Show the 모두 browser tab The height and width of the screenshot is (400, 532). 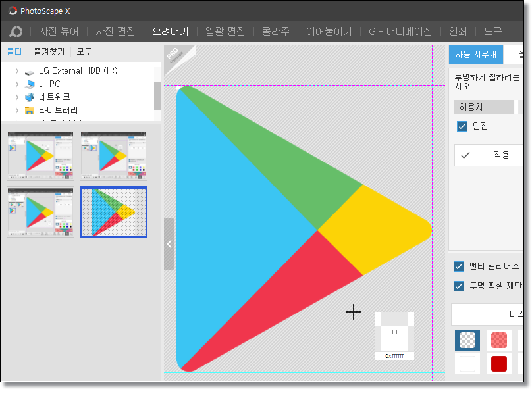[x=84, y=51]
